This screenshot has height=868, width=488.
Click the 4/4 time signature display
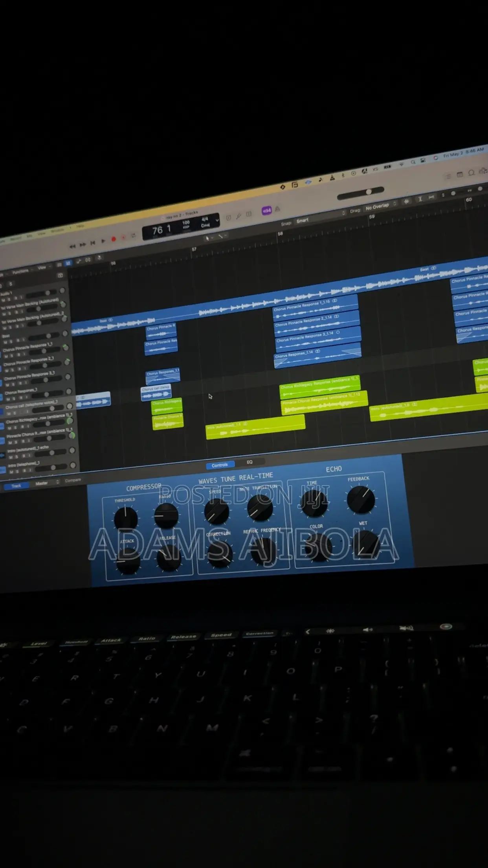(x=205, y=219)
